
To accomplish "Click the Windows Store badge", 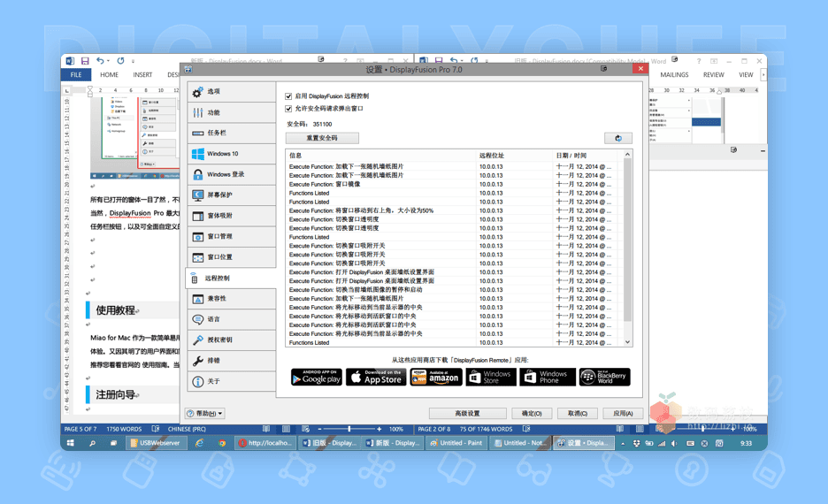I will pos(491,377).
